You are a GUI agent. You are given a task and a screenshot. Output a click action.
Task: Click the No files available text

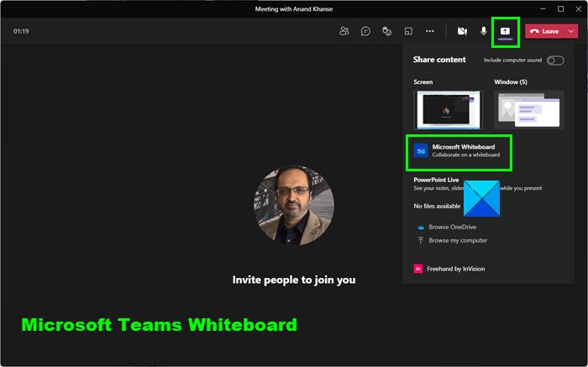[x=437, y=206]
